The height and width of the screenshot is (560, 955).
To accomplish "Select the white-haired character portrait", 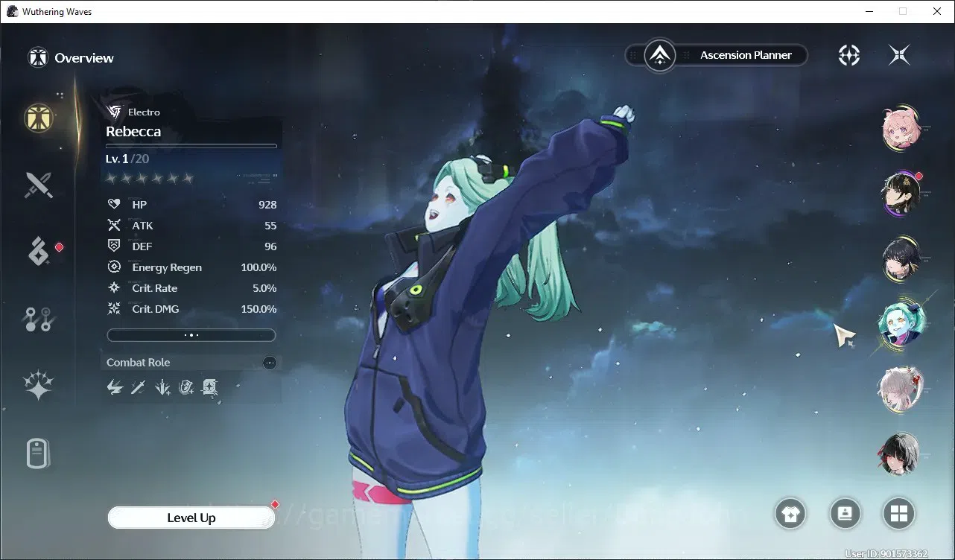I will pos(900,389).
